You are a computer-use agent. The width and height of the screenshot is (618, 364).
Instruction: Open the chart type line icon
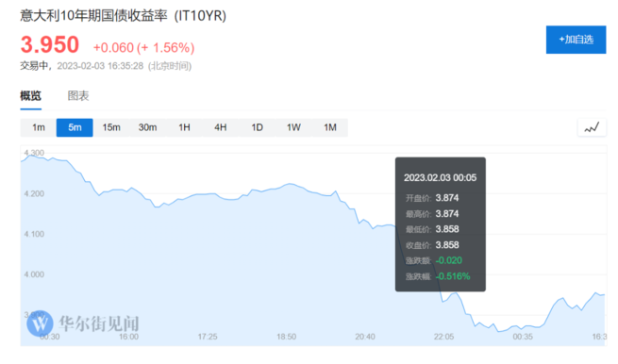(x=592, y=127)
